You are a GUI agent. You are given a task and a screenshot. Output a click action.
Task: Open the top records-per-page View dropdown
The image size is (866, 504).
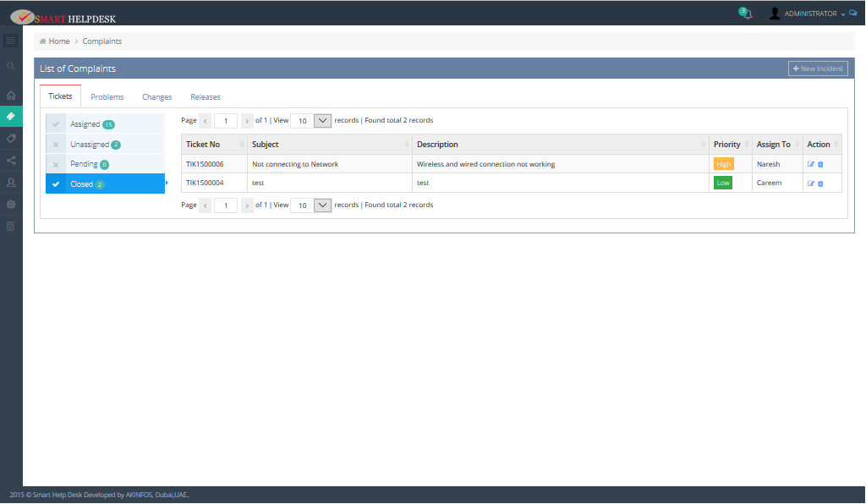click(322, 121)
